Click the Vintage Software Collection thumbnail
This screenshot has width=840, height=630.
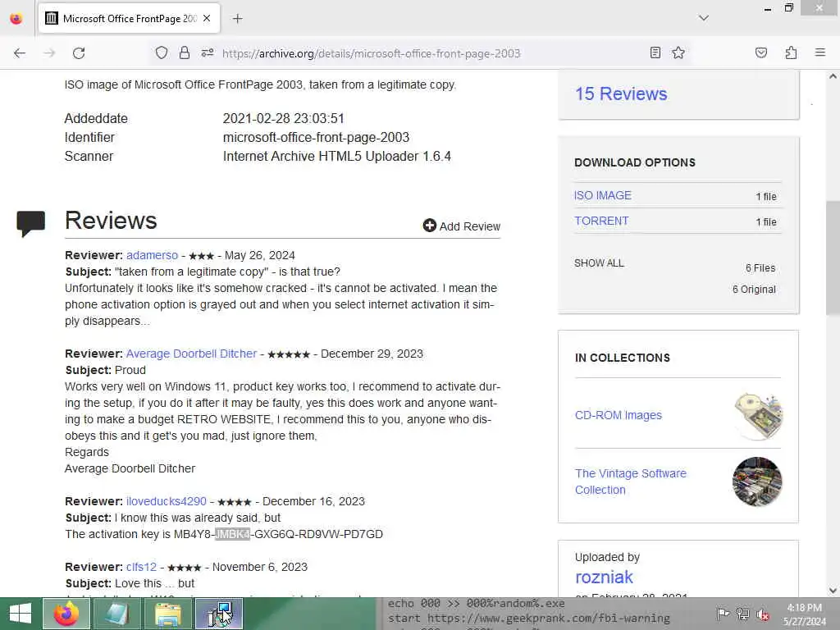(757, 482)
